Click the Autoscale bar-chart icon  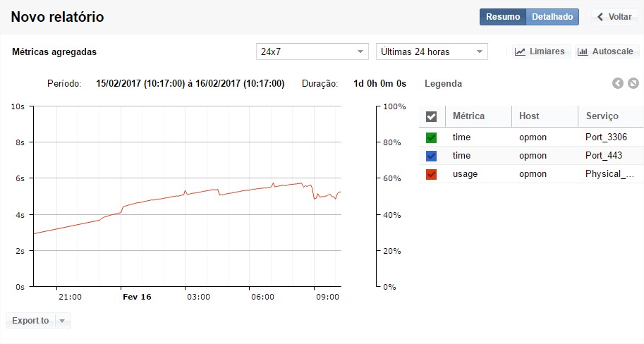coord(583,52)
